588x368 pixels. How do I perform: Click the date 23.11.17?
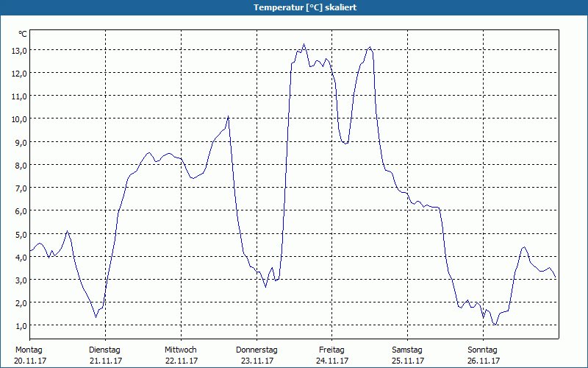[257, 361]
